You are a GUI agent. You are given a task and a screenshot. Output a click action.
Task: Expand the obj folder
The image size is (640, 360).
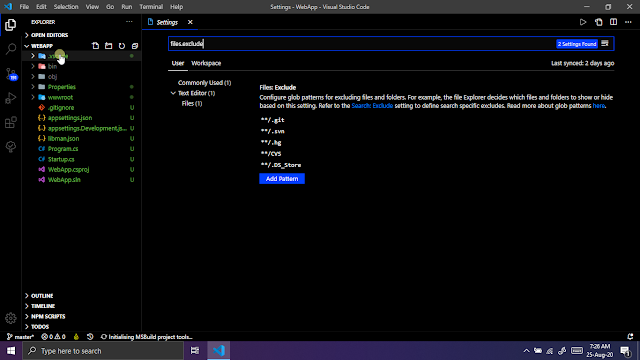[33, 76]
